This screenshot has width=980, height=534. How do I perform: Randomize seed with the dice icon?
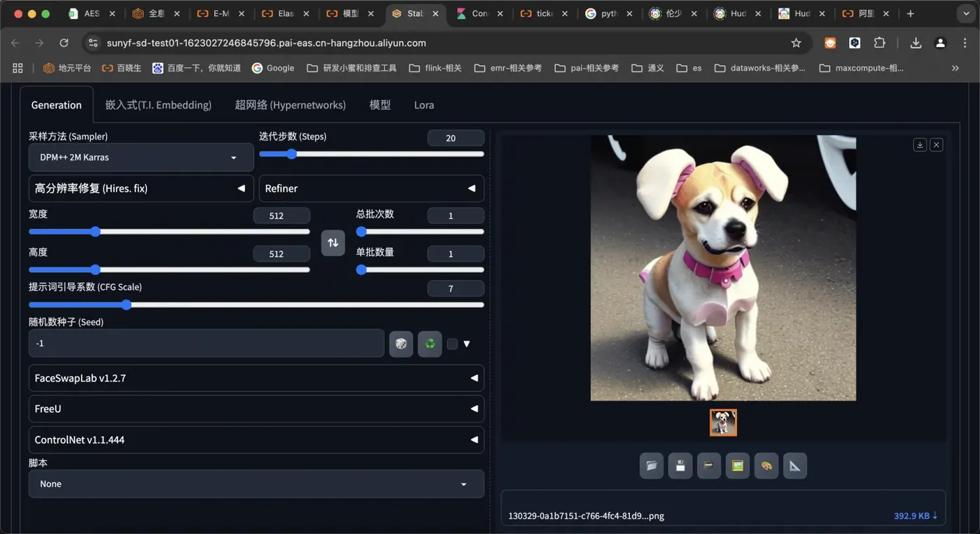[401, 344]
